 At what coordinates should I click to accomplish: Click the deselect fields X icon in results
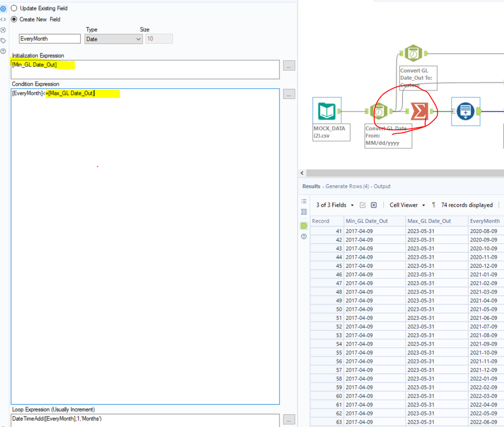pyautogui.click(x=373, y=205)
